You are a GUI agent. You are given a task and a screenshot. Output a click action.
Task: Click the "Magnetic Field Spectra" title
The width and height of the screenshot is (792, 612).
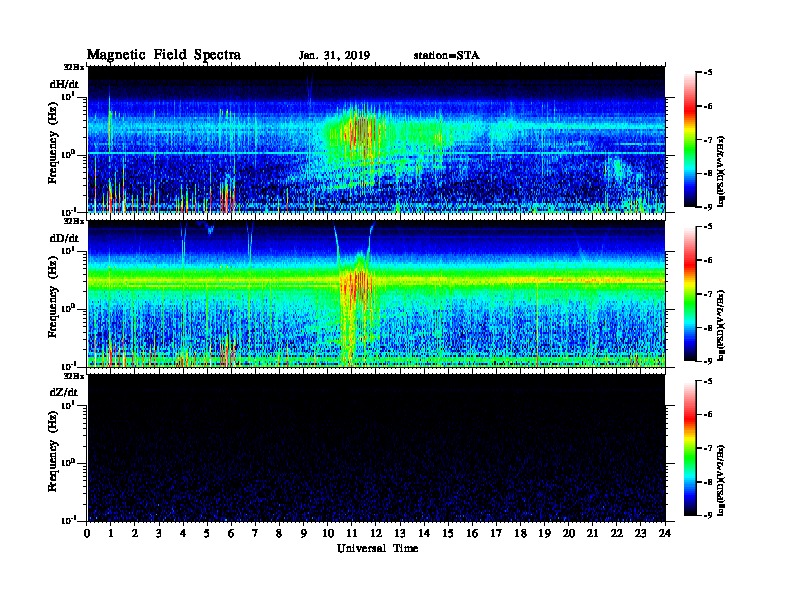(164, 55)
